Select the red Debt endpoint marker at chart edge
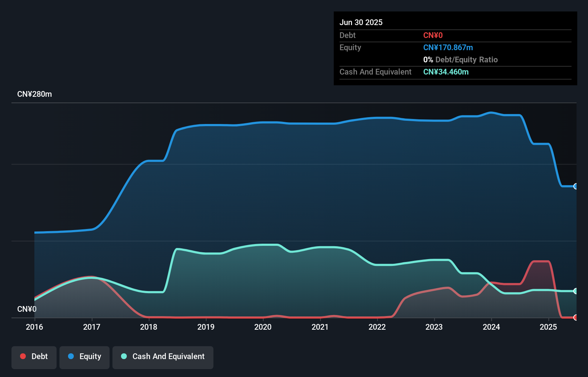This screenshot has height=377, width=588. (575, 318)
